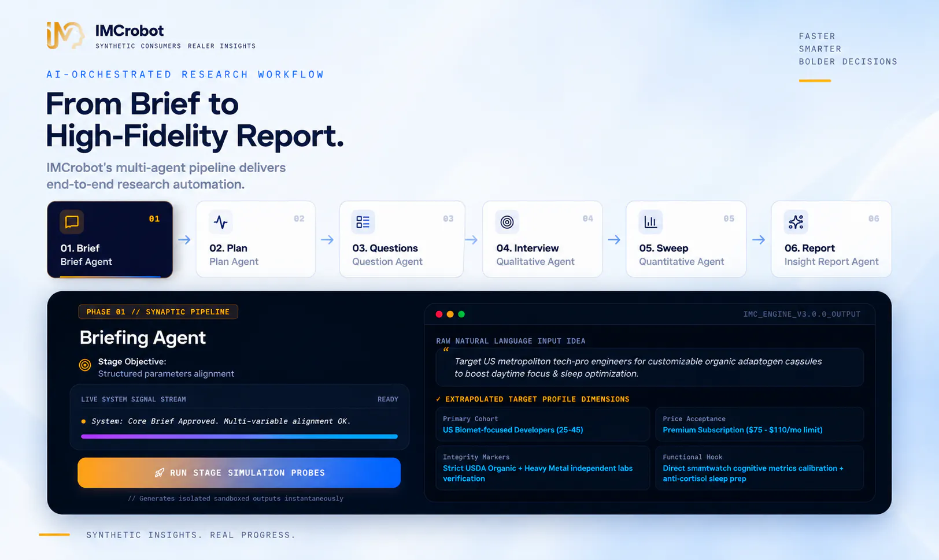Open the Price Acceptance profile card
939x560 pixels.
coord(760,424)
